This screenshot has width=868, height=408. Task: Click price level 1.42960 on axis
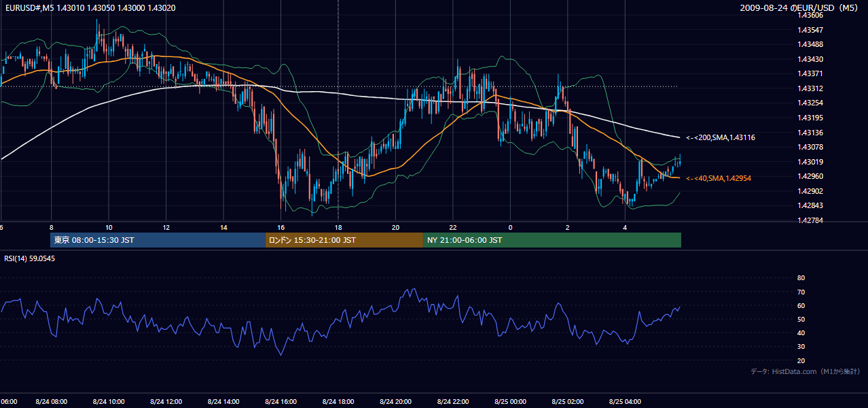coord(810,176)
